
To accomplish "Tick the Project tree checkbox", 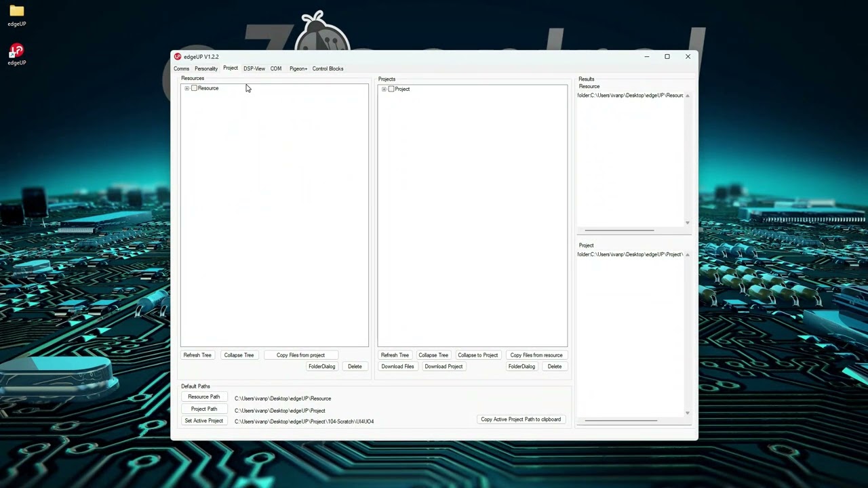I will click(391, 89).
